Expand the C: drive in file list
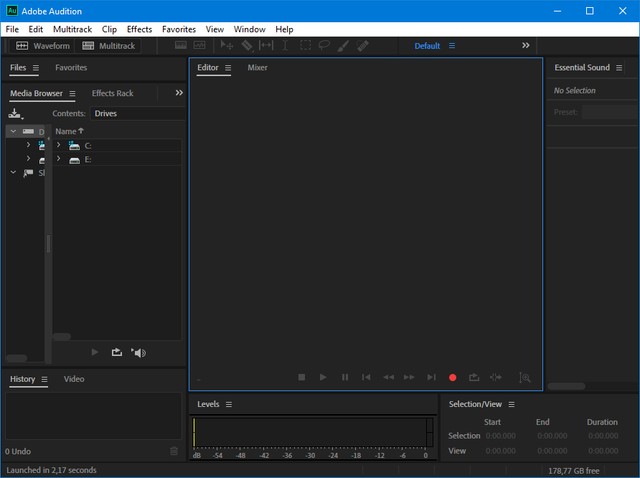 coord(58,145)
